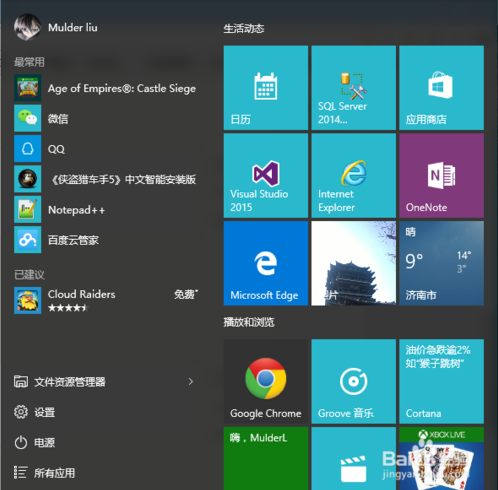
Task: Open the Xbox Live cards game tile
Action: point(441,459)
